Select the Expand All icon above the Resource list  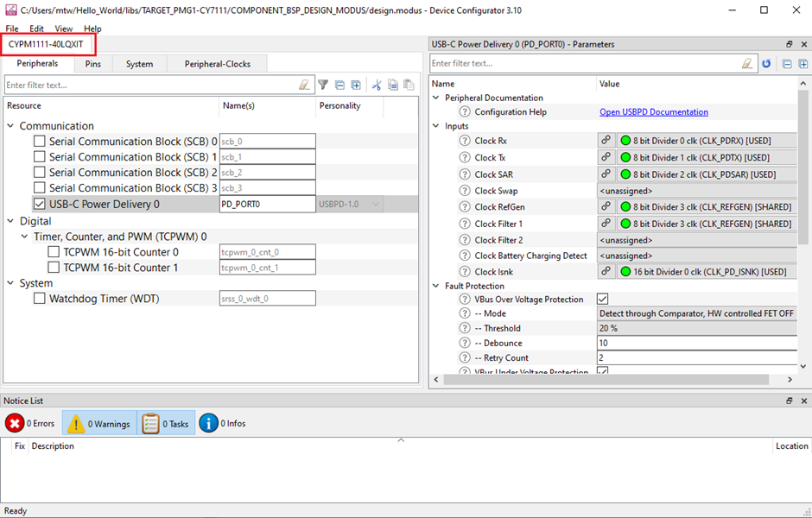point(355,84)
